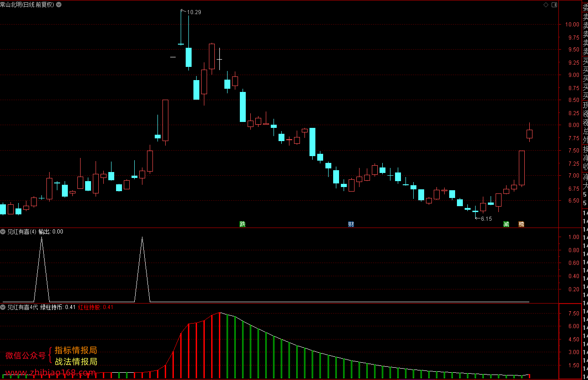Click 0.60 on the 见红有喜(4) axis

[573, 263]
